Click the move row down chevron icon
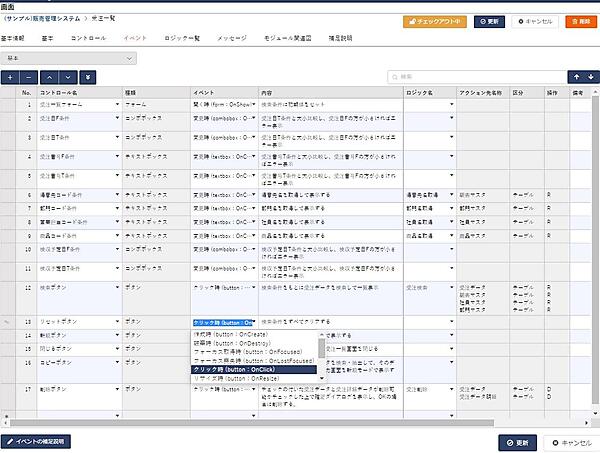Image resolution: width=600 pixels, height=453 pixels. [x=69, y=76]
